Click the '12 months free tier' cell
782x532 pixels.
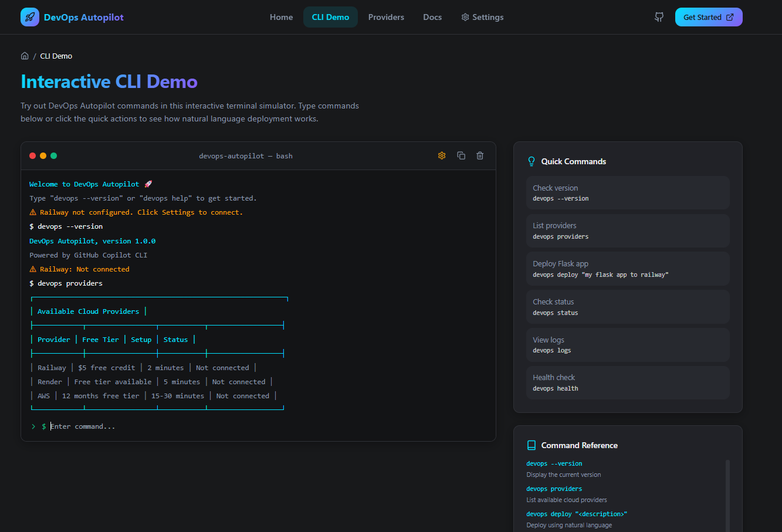(101, 396)
